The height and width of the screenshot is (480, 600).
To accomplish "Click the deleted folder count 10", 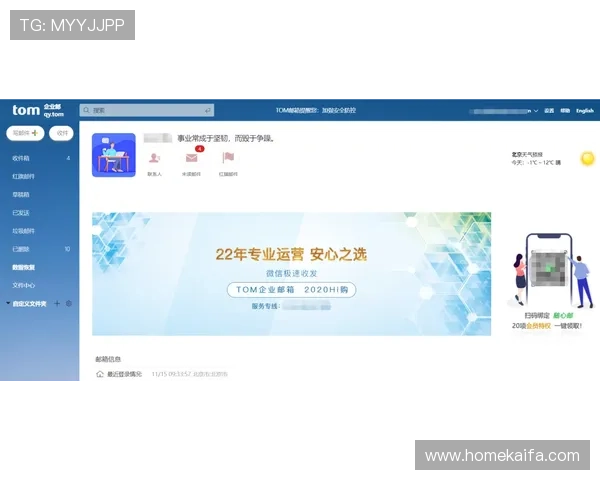I will point(67,249).
